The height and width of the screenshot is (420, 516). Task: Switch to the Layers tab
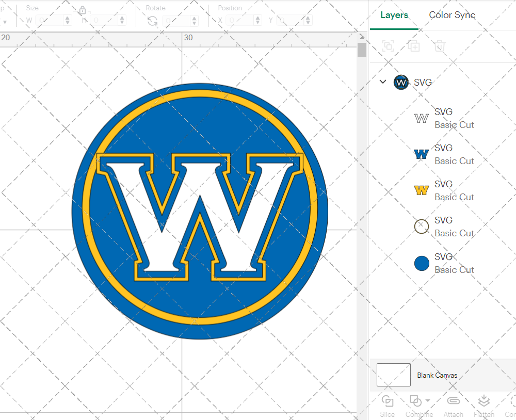coord(394,15)
